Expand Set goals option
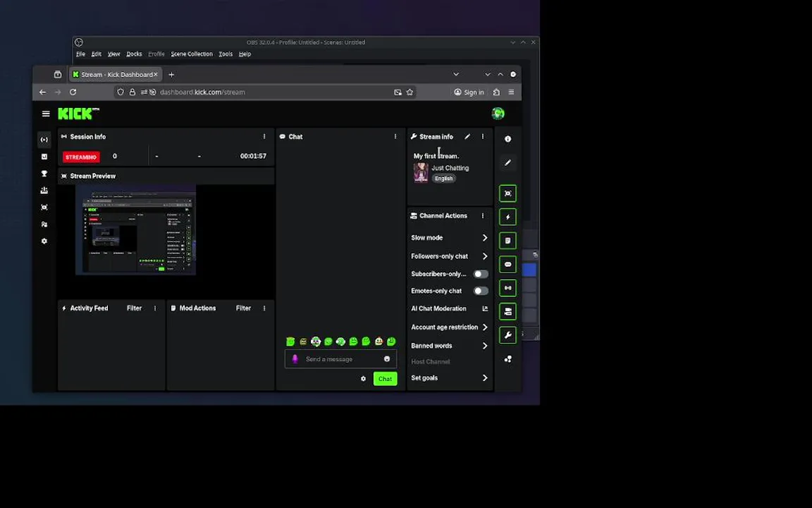Screen dimensions: 812x508 pyautogui.click(x=450, y=378)
